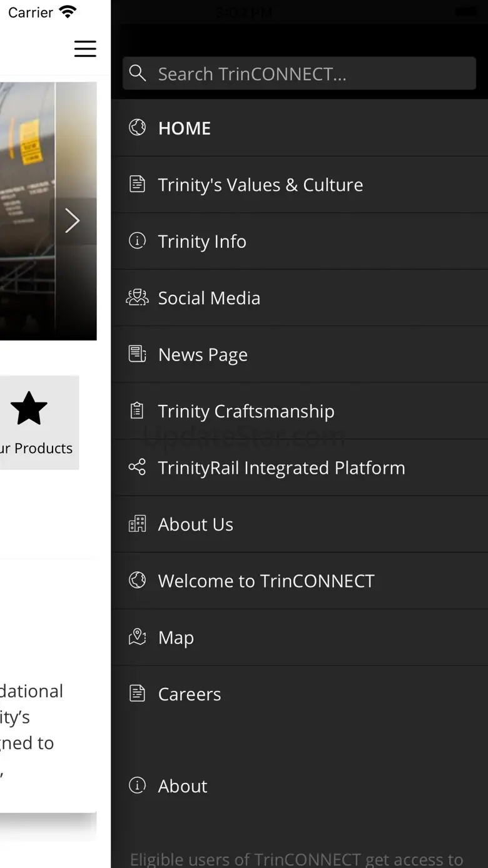The height and width of the screenshot is (868, 488).
Task: Go to the Careers page
Action: coord(190,694)
